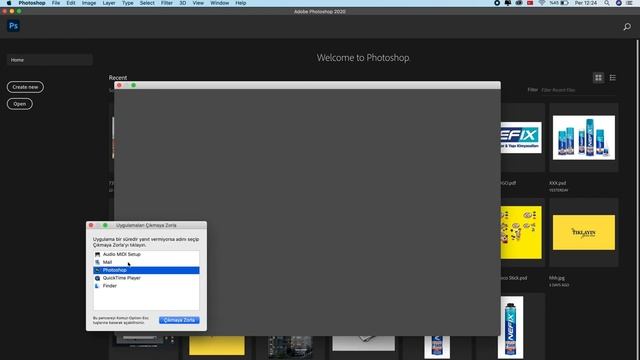The width and height of the screenshot is (640, 360).
Task: Select QuickTime Player in force quit list
Action: tap(146, 278)
